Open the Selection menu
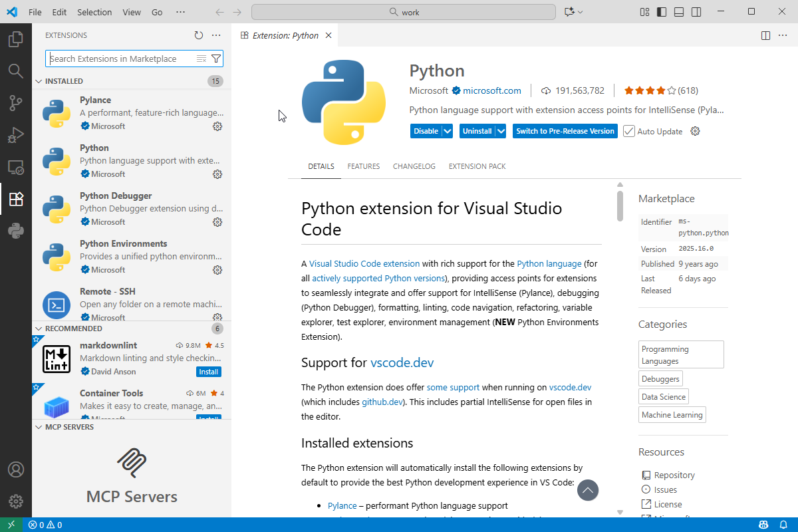This screenshot has width=798, height=532. pyautogui.click(x=94, y=12)
